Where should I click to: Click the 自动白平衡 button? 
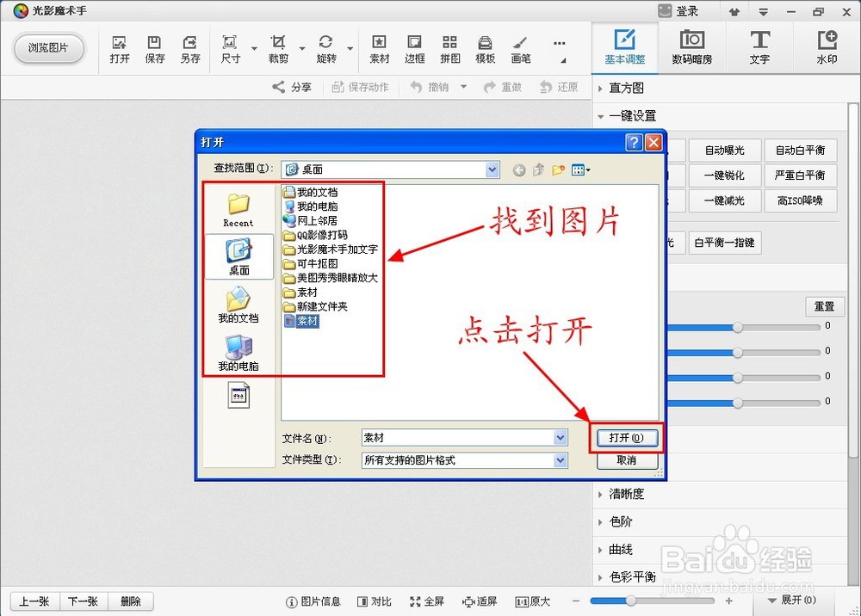pos(800,151)
